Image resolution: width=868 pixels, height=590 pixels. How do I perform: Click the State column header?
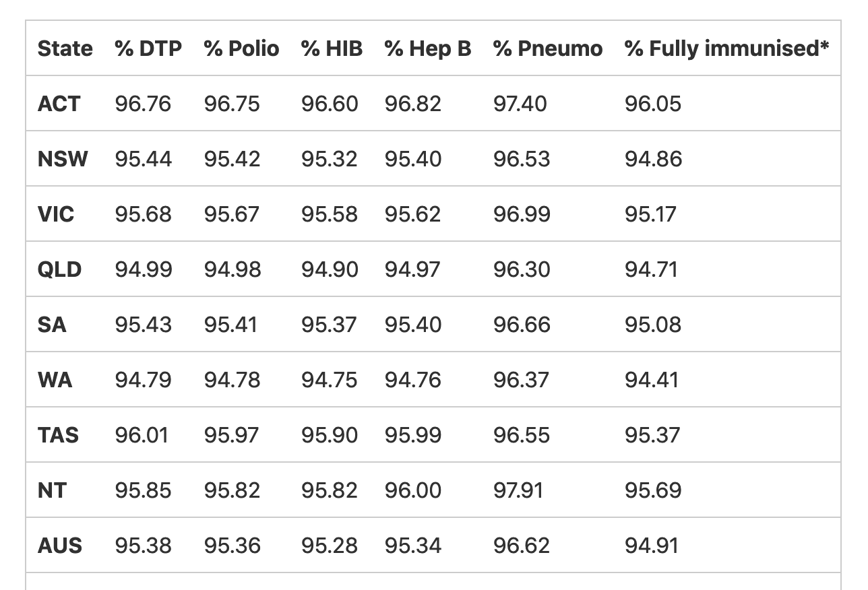[65, 48]
